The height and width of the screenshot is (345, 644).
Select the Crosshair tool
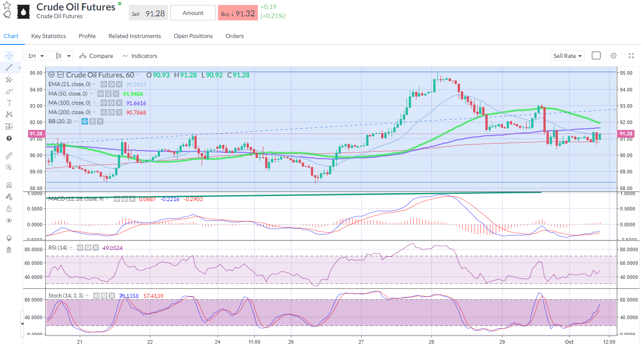(x=9, y=55)
